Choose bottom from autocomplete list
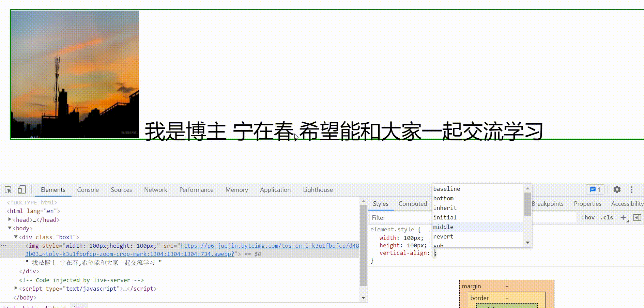Viewport: 644px width, 308px height. [478, 198]
